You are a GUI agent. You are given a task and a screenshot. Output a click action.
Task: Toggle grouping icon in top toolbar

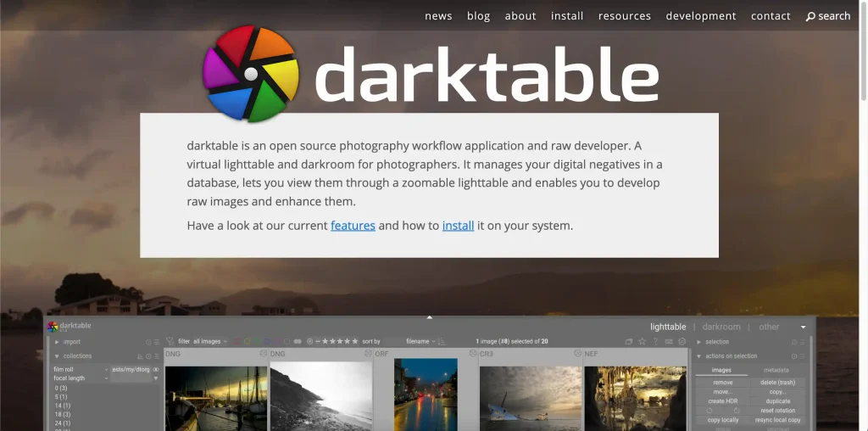(629, 342)
